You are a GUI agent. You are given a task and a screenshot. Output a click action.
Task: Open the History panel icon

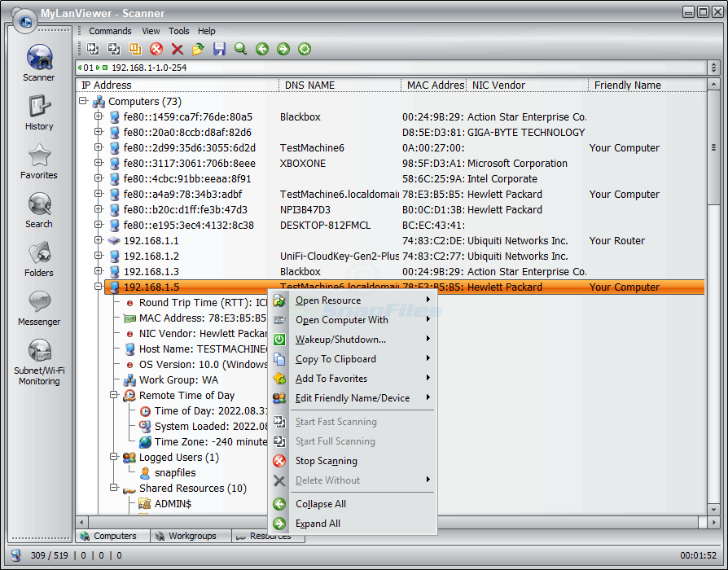coord(39,111)
